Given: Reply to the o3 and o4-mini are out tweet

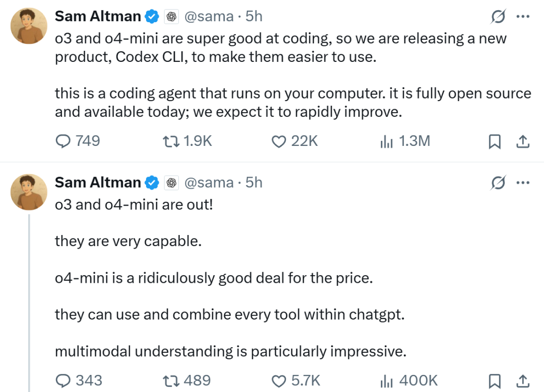Looking at the screenshot, I should (79, 380).
